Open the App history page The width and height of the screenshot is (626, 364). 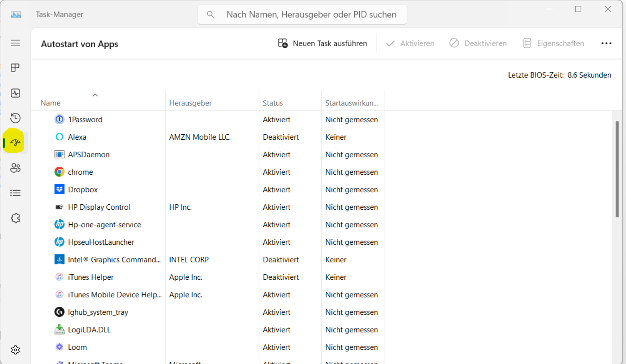click(15, 118)
